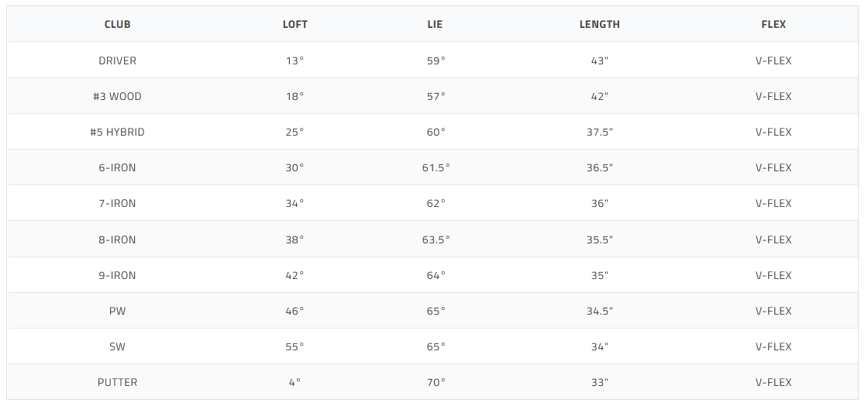Click the #5 HYBRID club name
Viewport: 868px width, 403px height.
pos(117,132)
